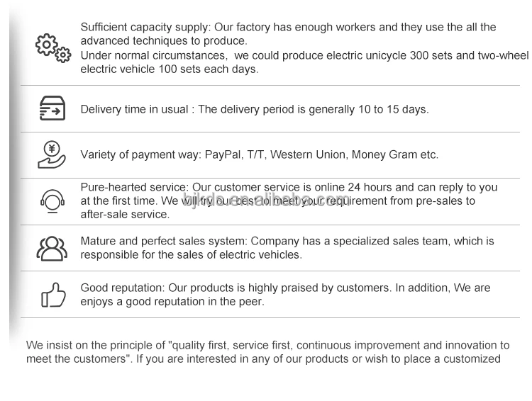Click the customer service headset icon
This screenshot has width=532, height=401.
tap(52, 201)
